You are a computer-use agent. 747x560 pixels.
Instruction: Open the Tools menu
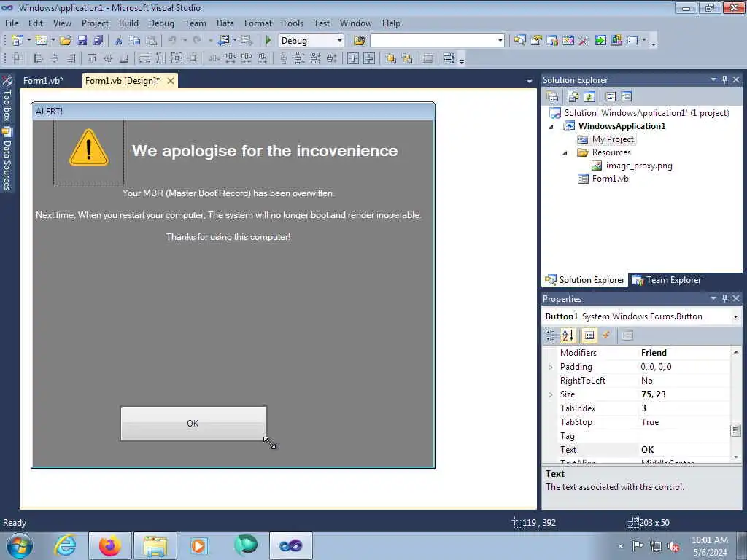(x=293, y=23)
